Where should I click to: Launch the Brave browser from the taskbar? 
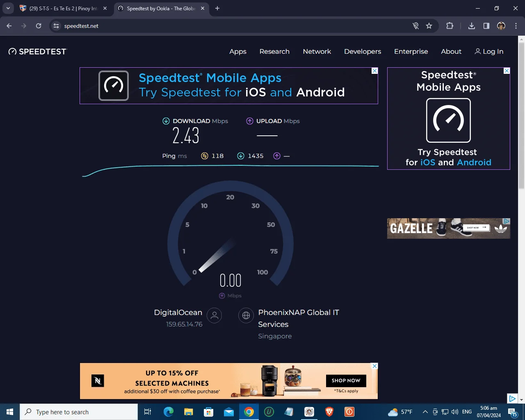[x=329, y=412]
